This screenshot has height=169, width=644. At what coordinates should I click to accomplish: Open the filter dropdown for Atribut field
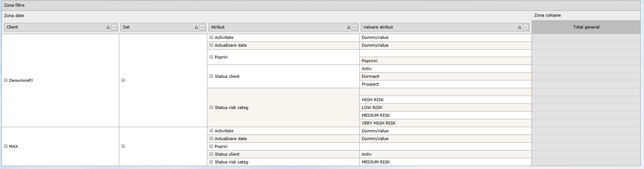pos(355,27)
